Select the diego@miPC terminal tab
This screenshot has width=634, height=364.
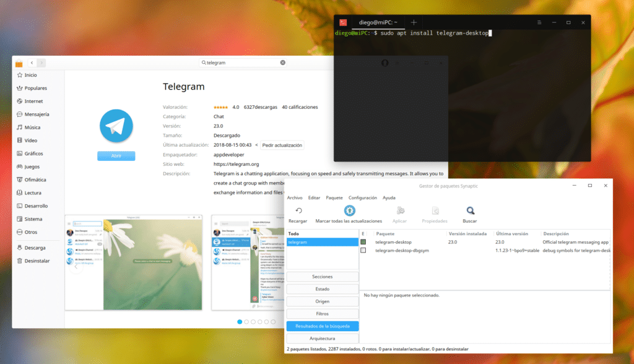point(378,23)
